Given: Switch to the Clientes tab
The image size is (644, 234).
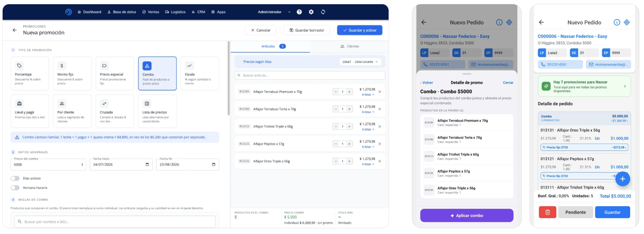Looking at the screenshot, I should pos(349,46).
